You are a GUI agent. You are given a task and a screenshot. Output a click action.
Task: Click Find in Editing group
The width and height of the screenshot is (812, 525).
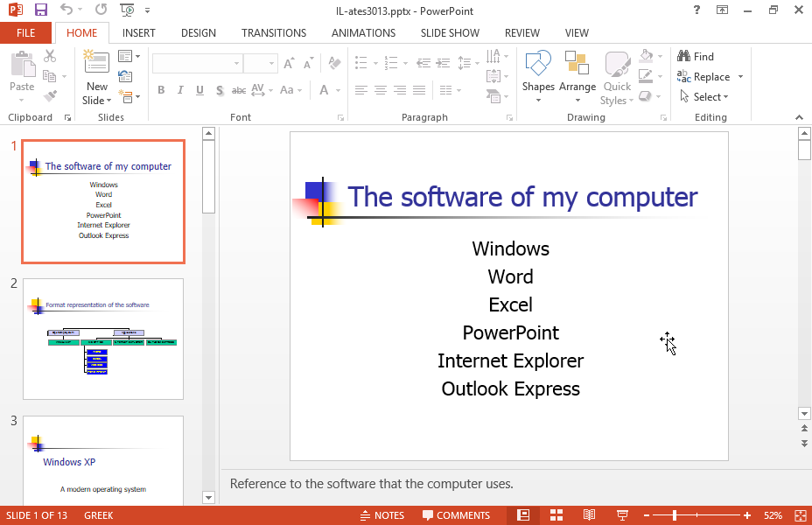click(x=696, y=56)
